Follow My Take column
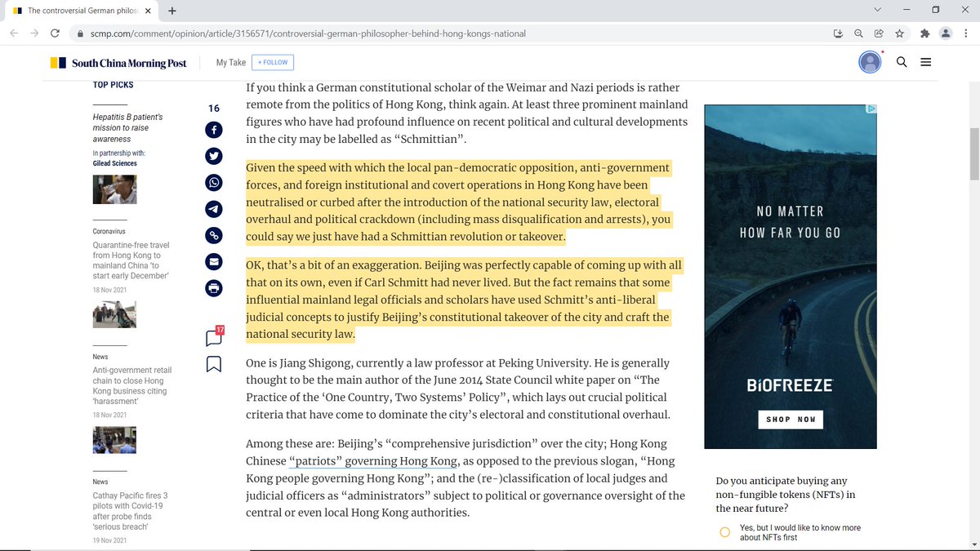 273,62
